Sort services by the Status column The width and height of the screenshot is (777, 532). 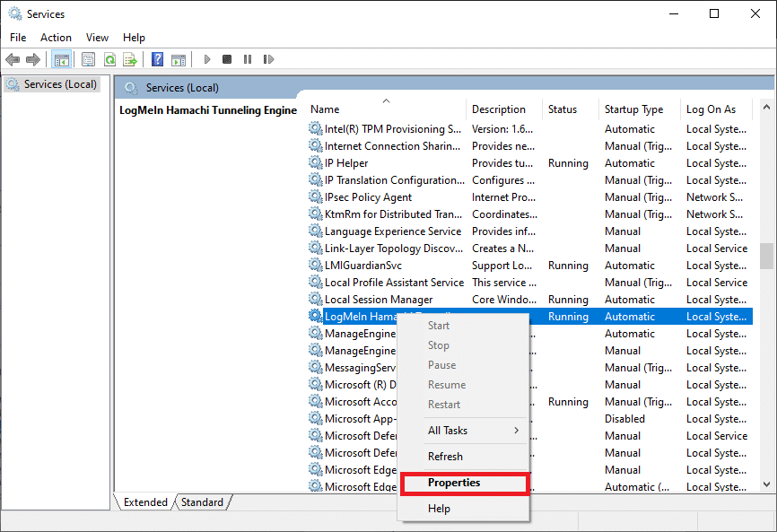563,109
